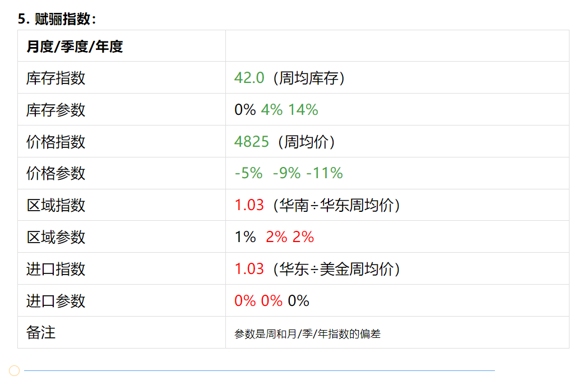
Task: Select the '进口参数' row label
Action: pos(56,301)
